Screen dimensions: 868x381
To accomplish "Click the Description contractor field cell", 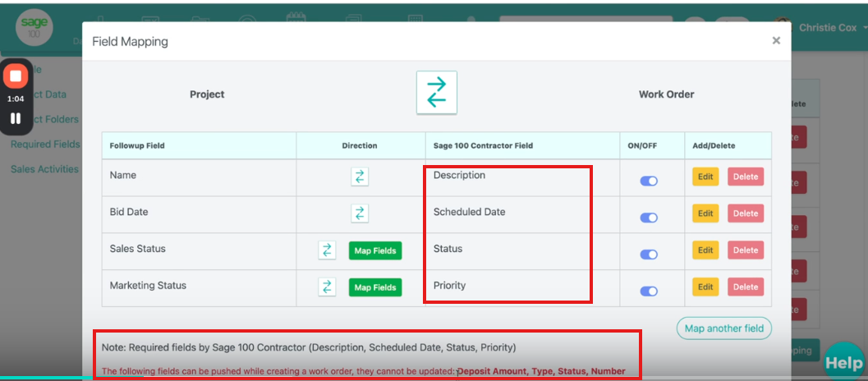I will (x=522, y=177).
